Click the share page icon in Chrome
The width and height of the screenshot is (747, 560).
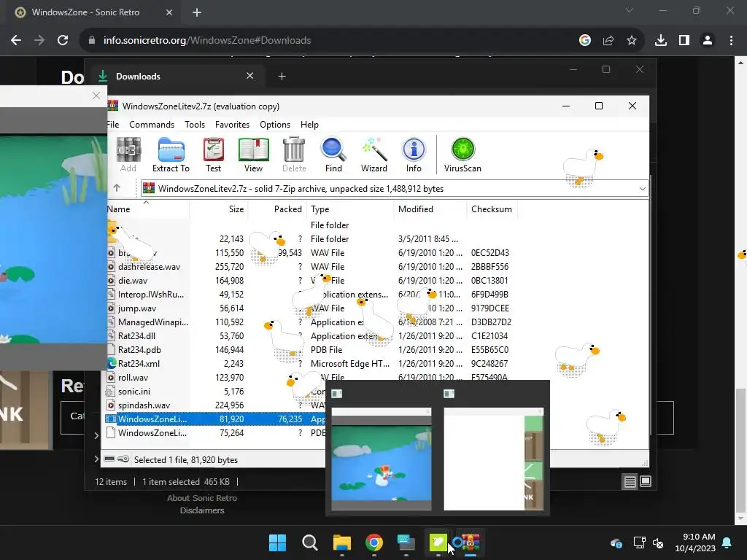tap(608, 41)
